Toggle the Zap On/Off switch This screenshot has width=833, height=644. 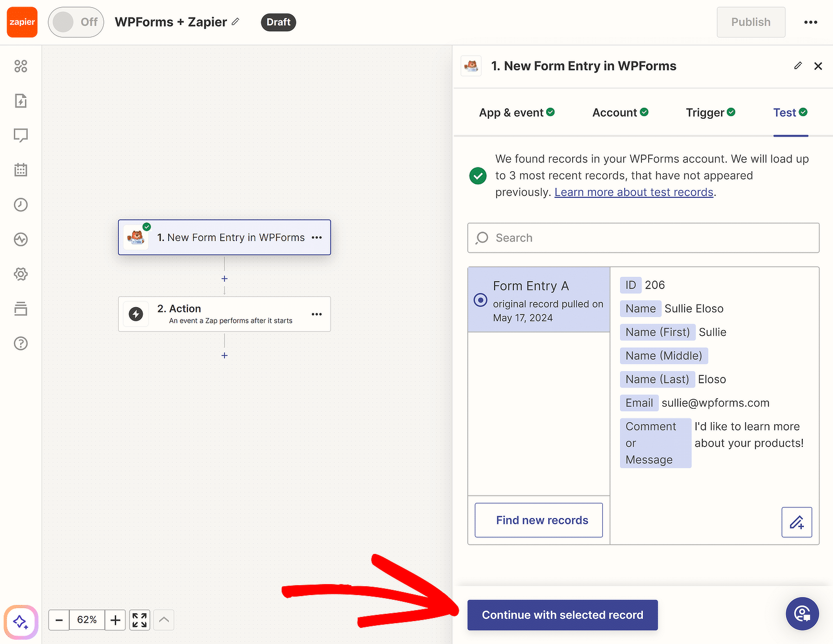tap(76, 22)
